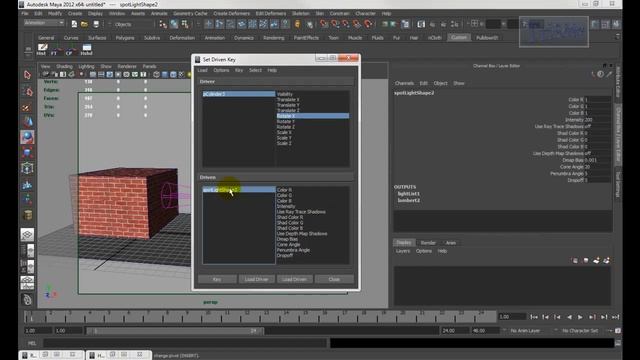Switch to Anim layer tab
Screen dimensions: 640x360
click(451, 243)
